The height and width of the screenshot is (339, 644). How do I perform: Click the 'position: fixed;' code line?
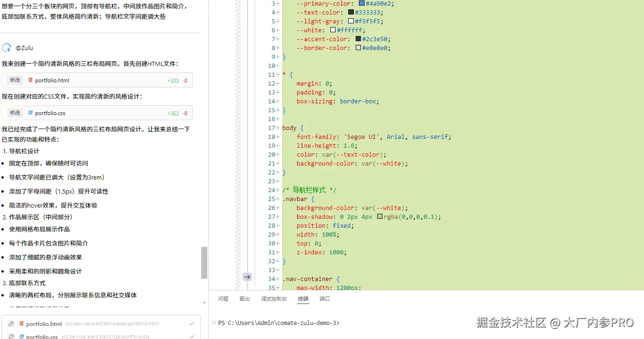click(x=325, y=225)
